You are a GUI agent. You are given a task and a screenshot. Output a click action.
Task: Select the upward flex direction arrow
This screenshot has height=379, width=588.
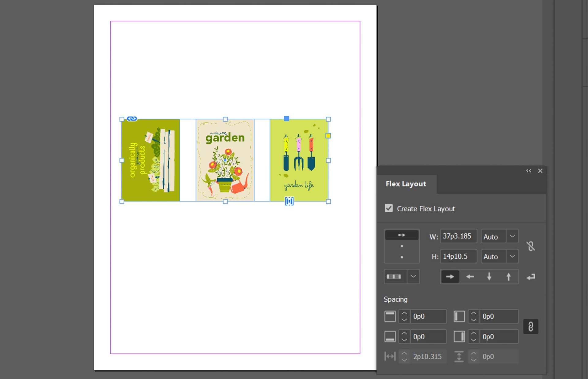508,276
